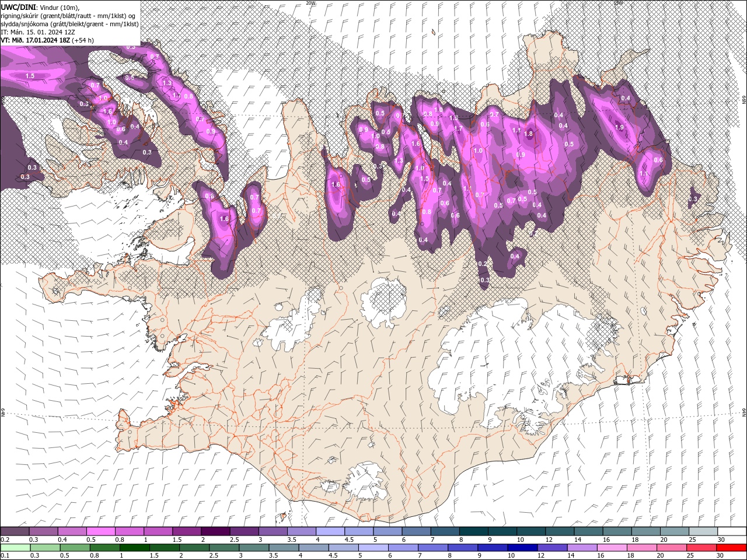Click the '1.9' precipitation value on the map
747x560 pixels.
coord(619,127)
